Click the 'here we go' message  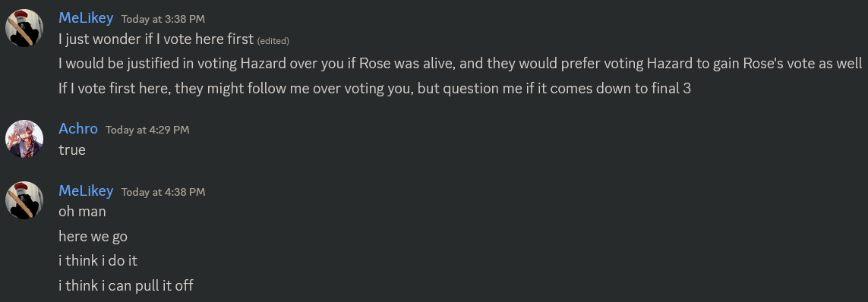coord(93,236)
